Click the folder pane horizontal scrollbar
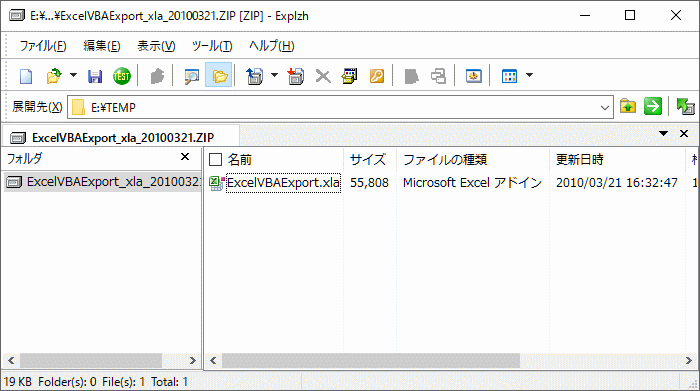The height and width of the screenshot is (391, 700). click(x=91, y=361)
